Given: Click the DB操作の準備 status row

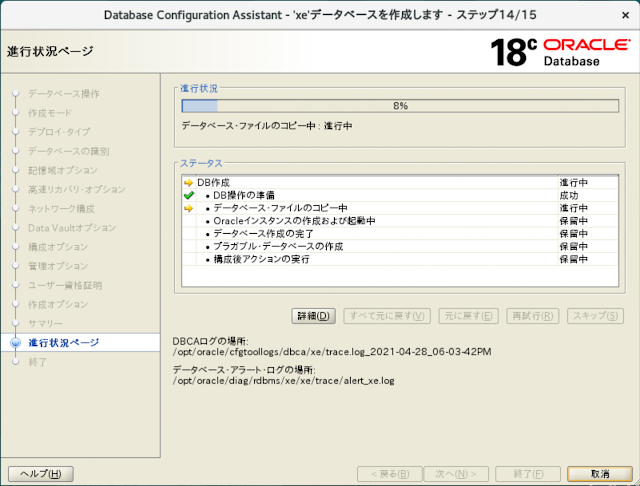Looking at the screenshot, I should pyautogui.click(x=400, y=195).
